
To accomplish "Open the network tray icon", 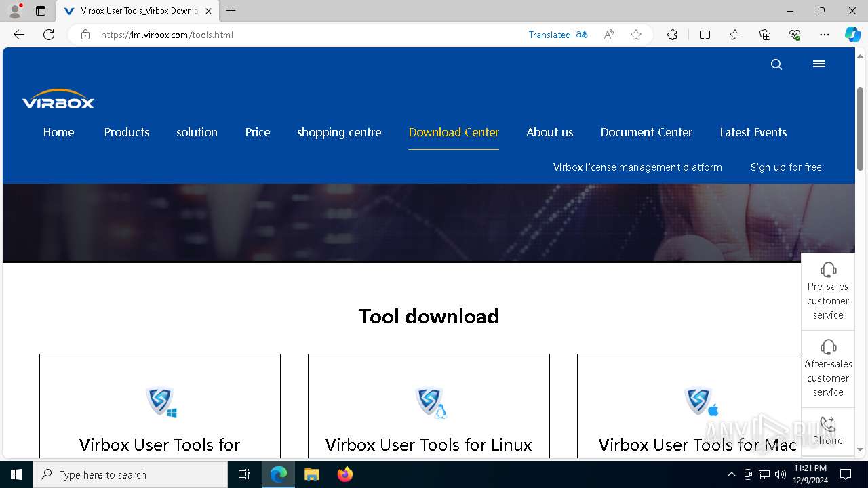I will click(x=764, y=474).
